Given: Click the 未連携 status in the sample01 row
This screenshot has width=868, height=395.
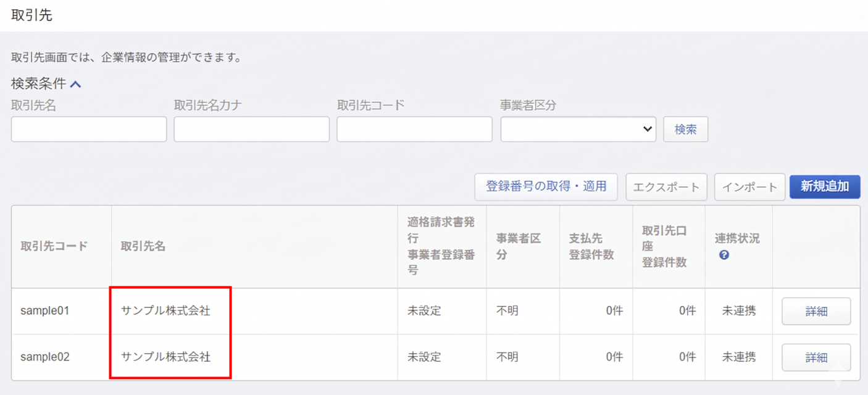Looking at the screenshot, I should point(738,311).
